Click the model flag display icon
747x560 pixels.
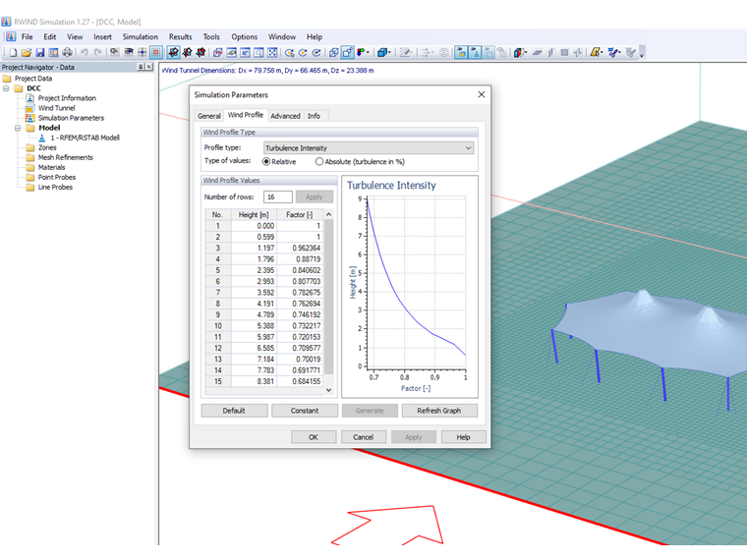coord(475,52)
